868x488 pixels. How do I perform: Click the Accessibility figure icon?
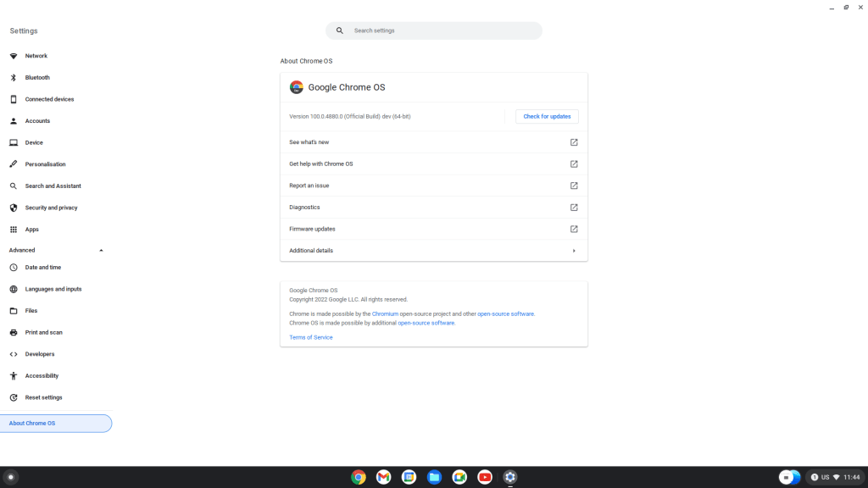pos(14,375)
